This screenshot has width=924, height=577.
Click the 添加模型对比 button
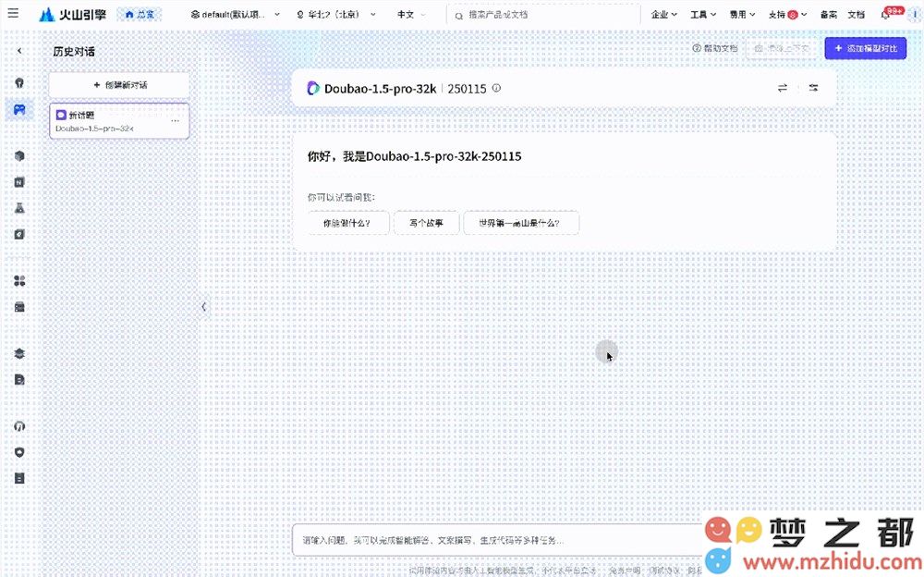[865, 48]
